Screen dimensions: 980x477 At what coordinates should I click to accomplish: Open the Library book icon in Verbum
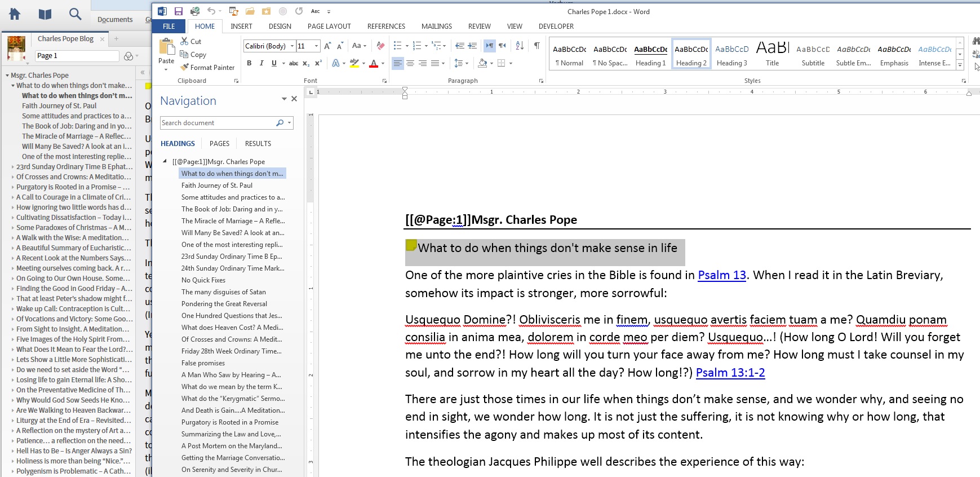pyautogui.click(x=45, y=14)
